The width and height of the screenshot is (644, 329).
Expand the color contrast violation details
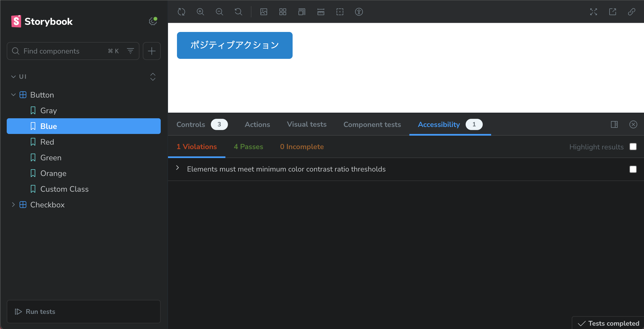tap(178, 168)
